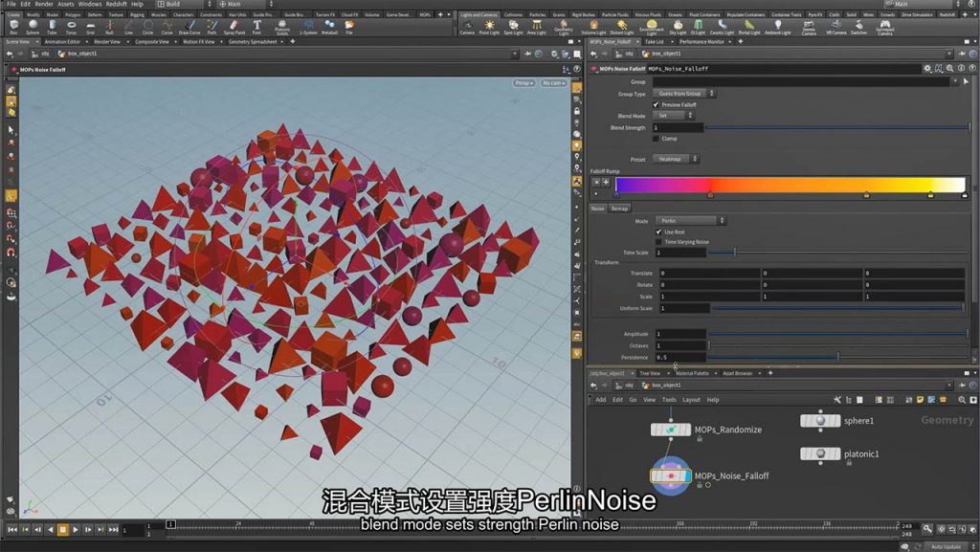Toggle the Use Rest checkbox
Screen dimensions: 980x552
pos(658,232)
